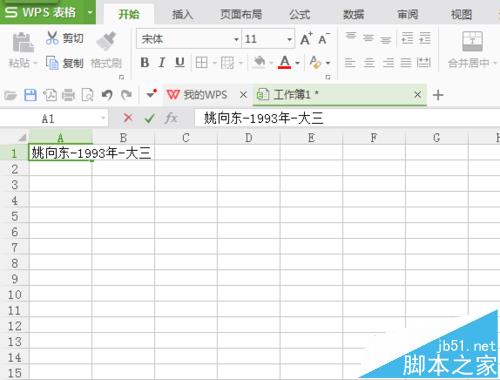This screenshot has height=380, width=500.
Task: Switch to the 插入 ribbon tab
Action: click(x=182, y=14)
